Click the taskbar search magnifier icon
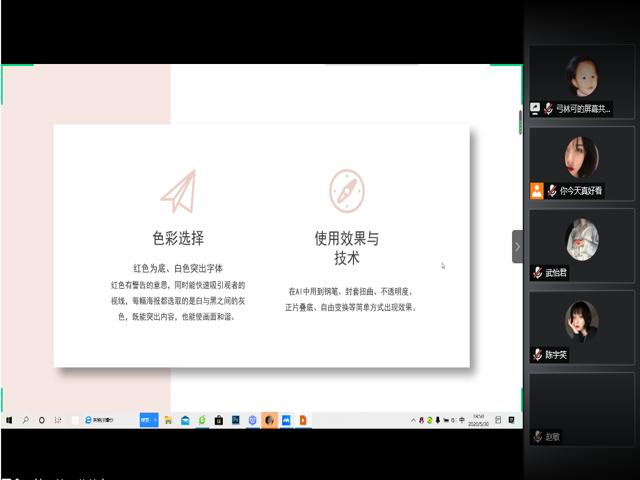Image resolution: width=640 pixels, height=480 pixels. tap(25, 420)
